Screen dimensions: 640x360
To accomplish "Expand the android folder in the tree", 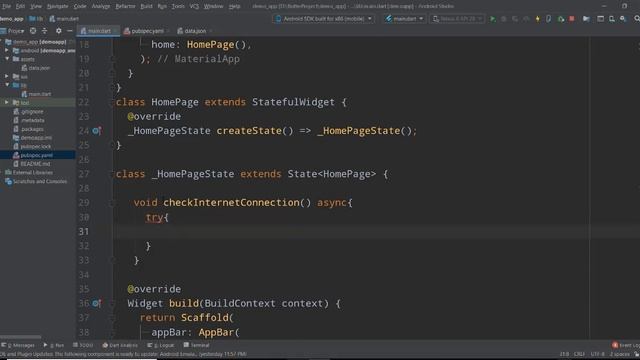I will (7, 51).
